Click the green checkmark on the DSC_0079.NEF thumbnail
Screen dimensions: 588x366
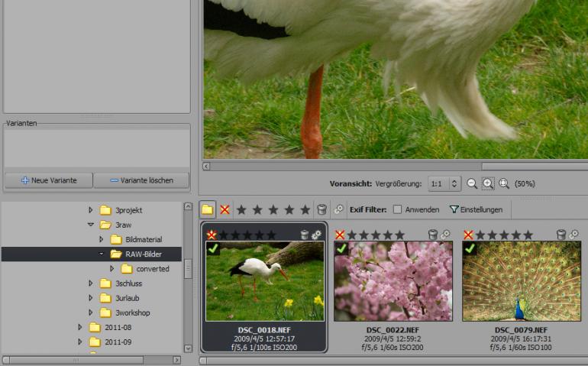[470, 248]
